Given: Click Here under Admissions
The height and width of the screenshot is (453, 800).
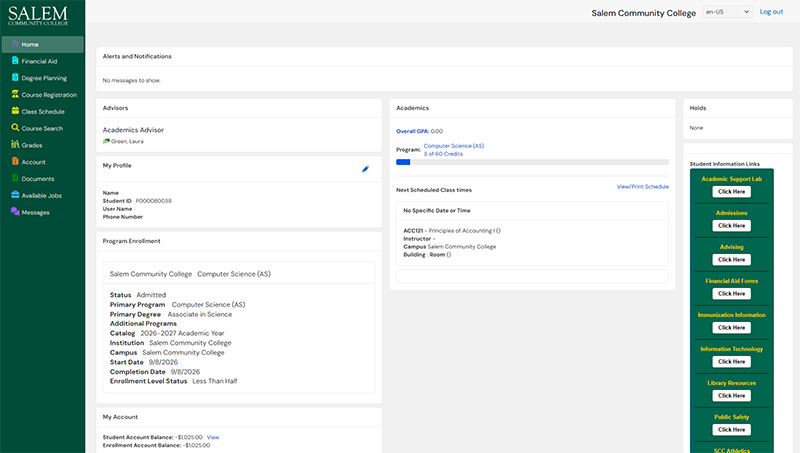Looking at the screenshot, I should (731, 225).
